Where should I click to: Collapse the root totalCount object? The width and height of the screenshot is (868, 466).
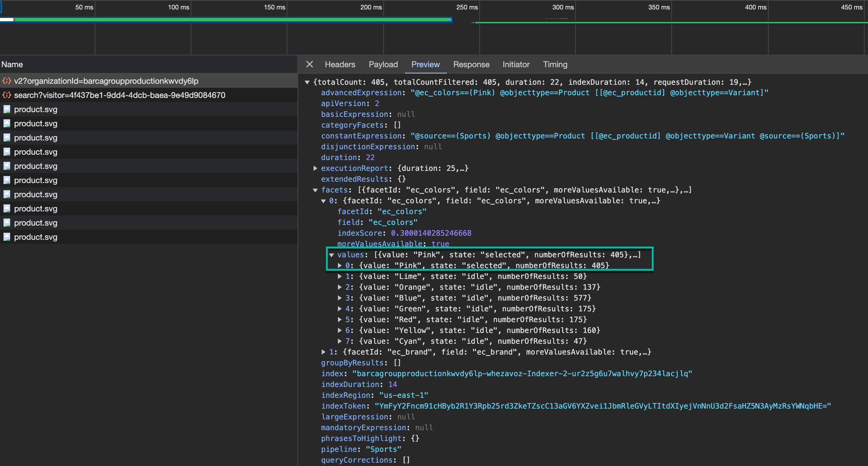(x=307, y=82)
